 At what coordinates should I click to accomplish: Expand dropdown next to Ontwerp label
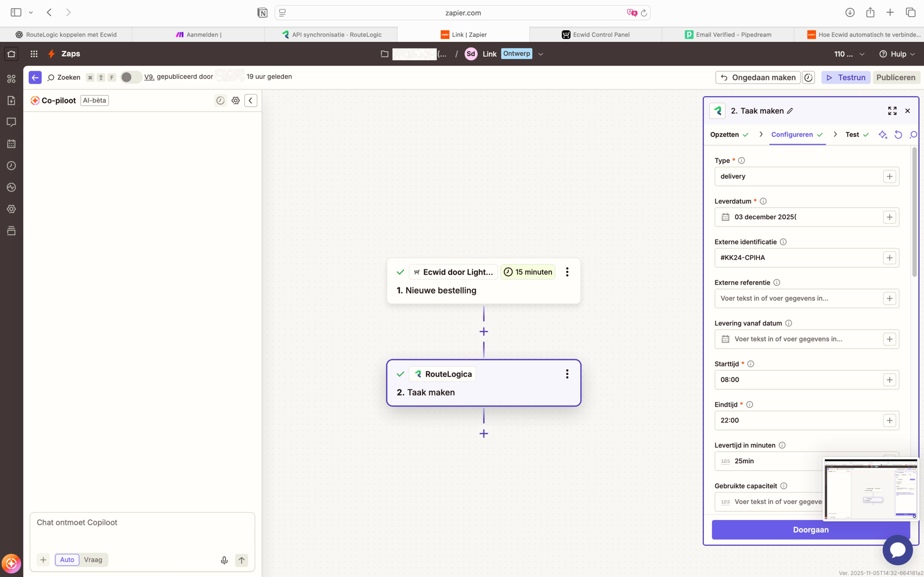[541, 54]
